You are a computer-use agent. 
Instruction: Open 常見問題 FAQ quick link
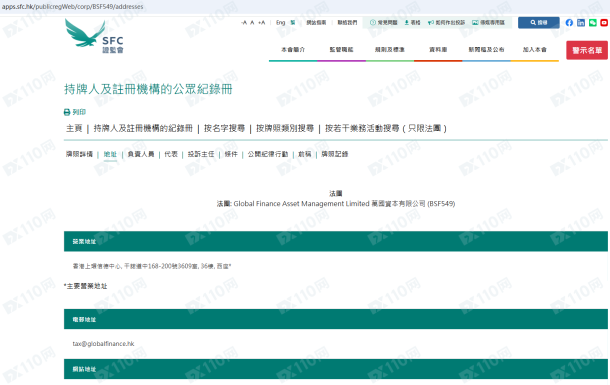click(384, 23)
